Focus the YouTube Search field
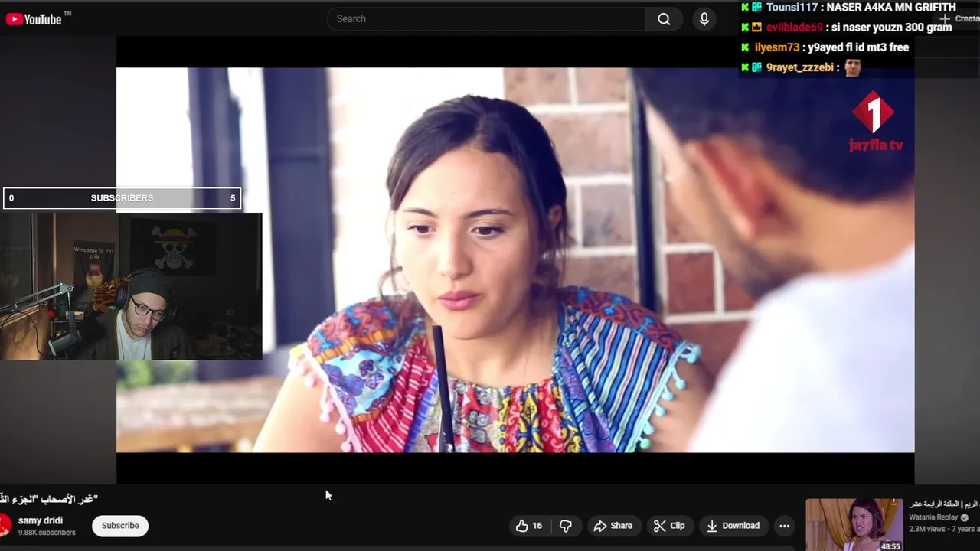The height and width of the screenshot is (551, 980). coord(486,19)
